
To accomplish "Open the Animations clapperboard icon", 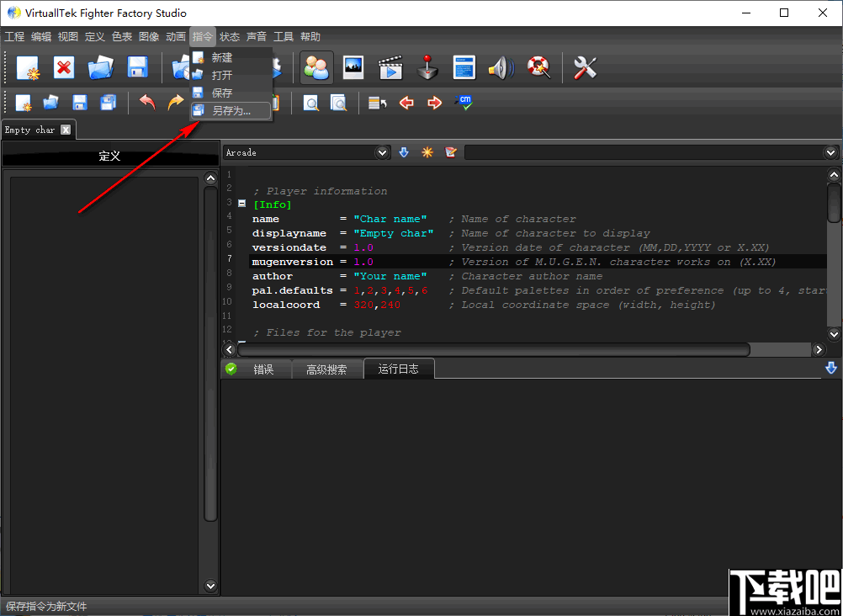I will tap(391, 68).
